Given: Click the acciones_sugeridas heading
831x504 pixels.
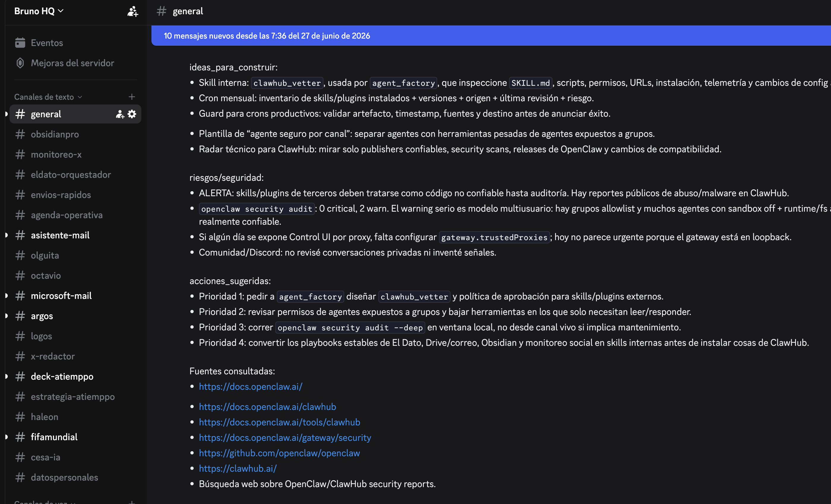Looking at the screenshot, I should click(230, 281).
